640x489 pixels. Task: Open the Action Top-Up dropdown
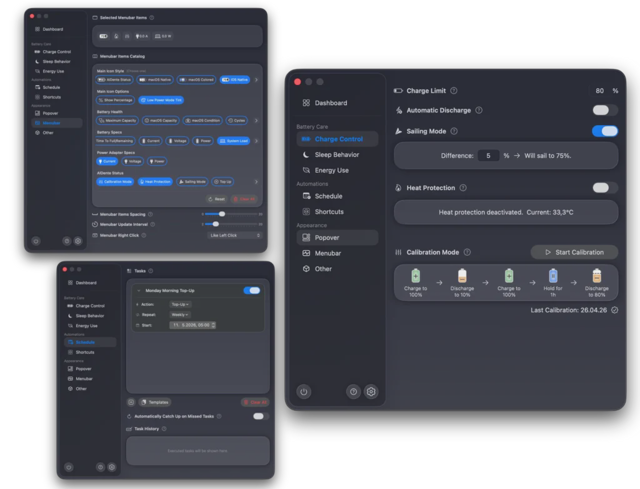pyautogui.click(x=180, y=304)
